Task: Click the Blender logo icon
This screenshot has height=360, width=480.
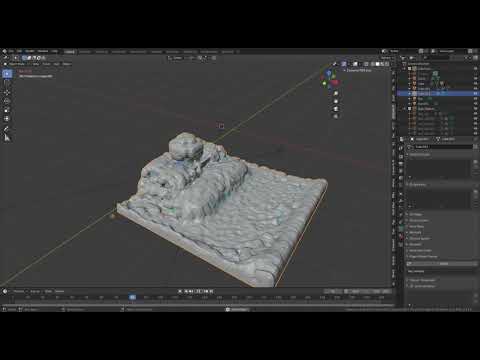Action: click(x=4, y=51)
